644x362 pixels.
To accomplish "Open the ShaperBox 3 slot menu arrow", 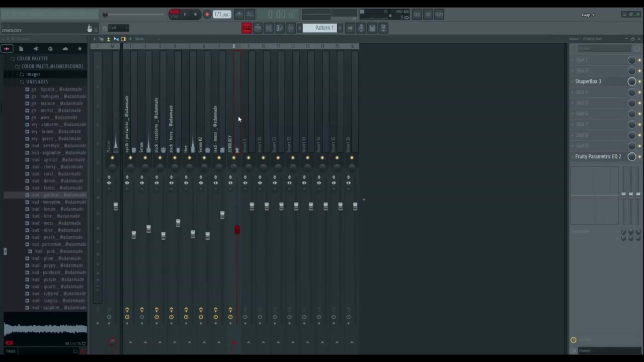I will [573, 81].
